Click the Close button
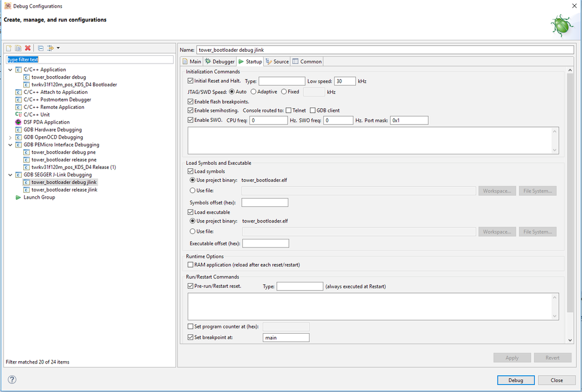This screenshot has height=392, width=582. [557, 380]
